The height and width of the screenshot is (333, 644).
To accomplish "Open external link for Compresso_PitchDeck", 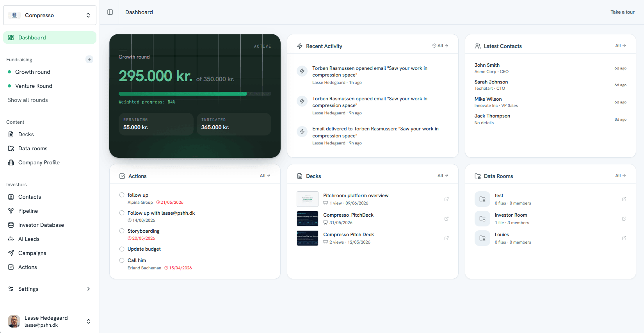I will coord(447,219).
